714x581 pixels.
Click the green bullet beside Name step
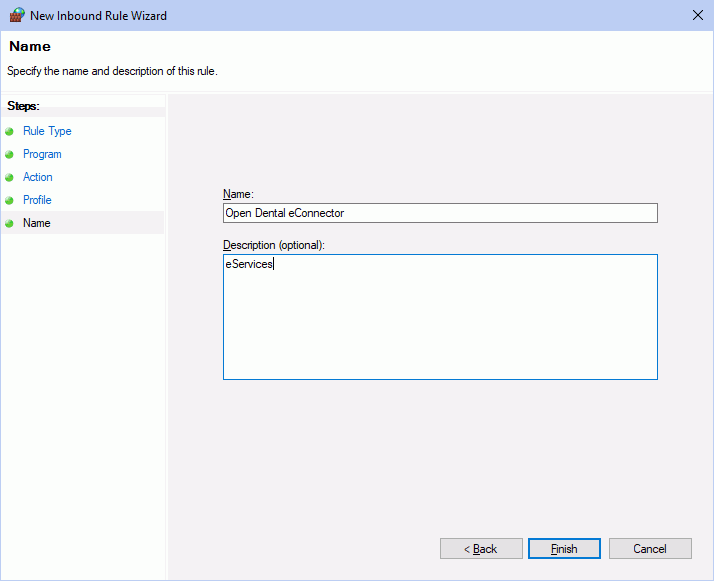(x=10, y=223)
